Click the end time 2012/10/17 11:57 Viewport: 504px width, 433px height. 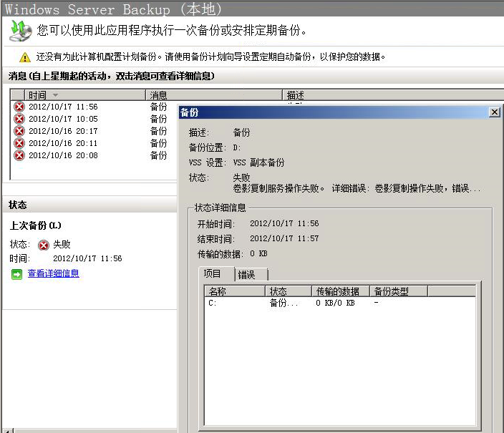(284, 238)
